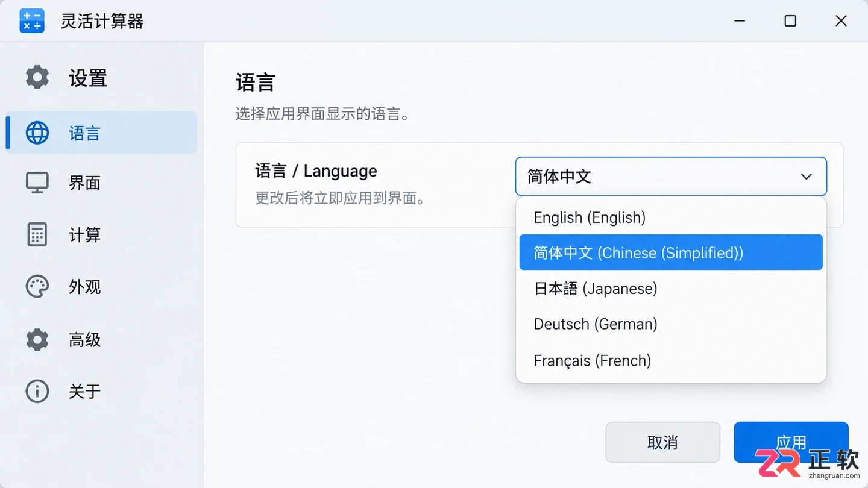Maximize the 灵活计算器 window
Screen dimensions: 868x488
click(790, 21)
